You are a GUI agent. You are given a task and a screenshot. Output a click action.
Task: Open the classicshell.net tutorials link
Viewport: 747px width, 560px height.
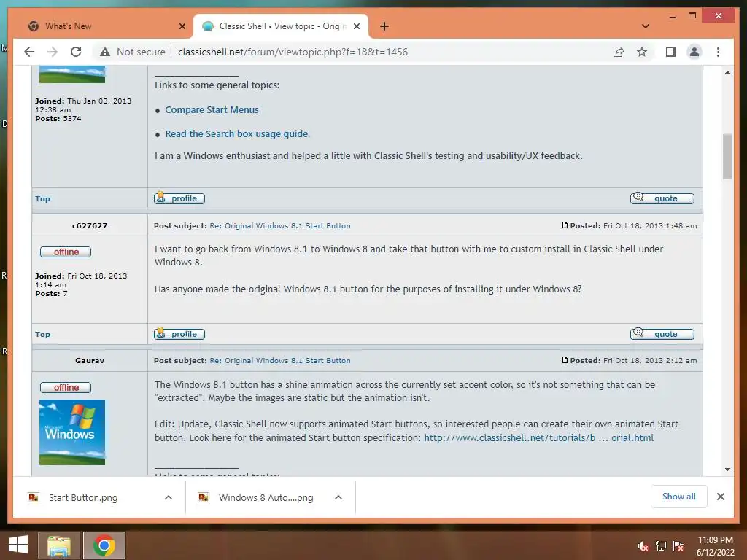[x=538, y=437]
